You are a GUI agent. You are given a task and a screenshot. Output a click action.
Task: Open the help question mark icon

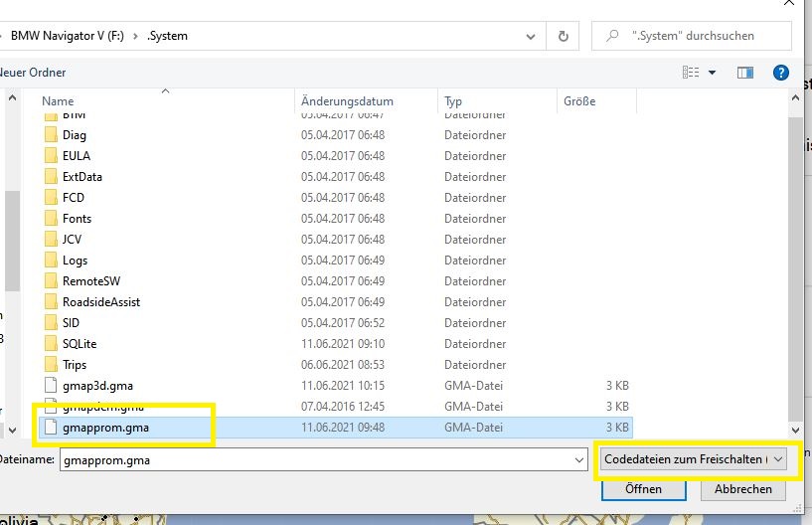(x=781, y=73)
